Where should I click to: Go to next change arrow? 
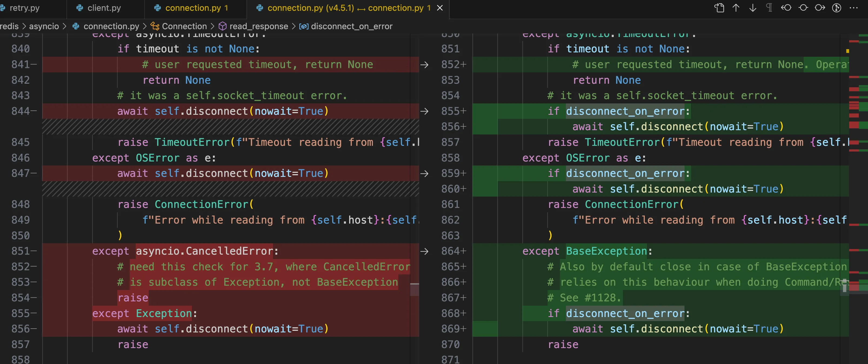[x=753, y=8]
